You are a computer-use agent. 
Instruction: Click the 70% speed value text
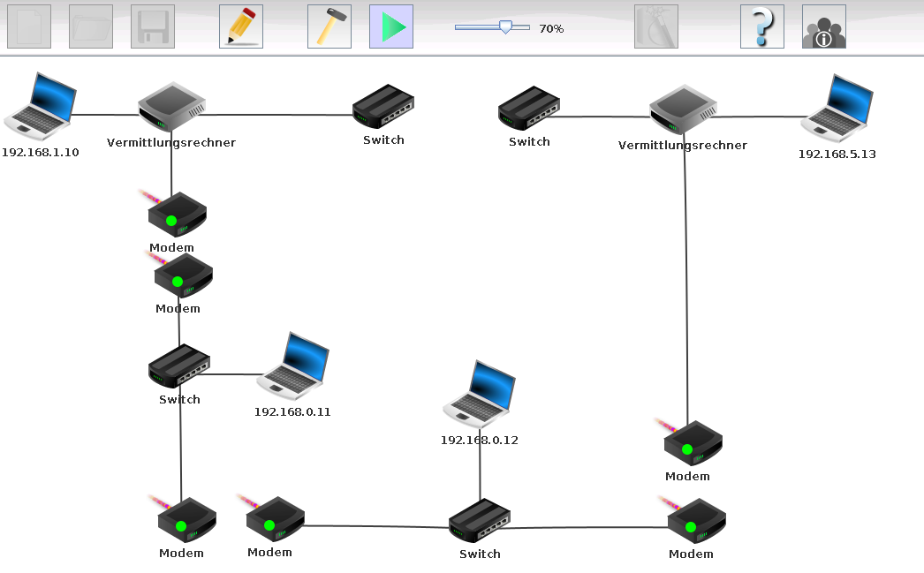click(x=551, y=29)
